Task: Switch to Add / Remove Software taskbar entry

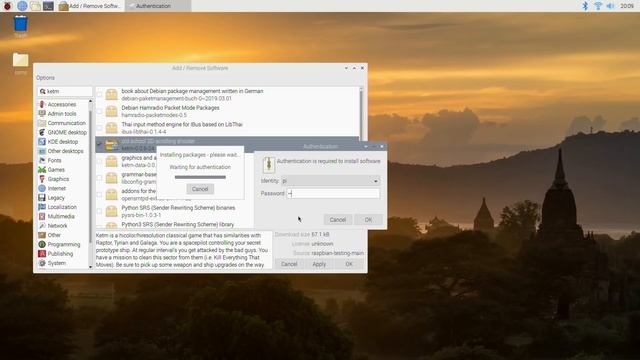Action: [x=90, y=6]
